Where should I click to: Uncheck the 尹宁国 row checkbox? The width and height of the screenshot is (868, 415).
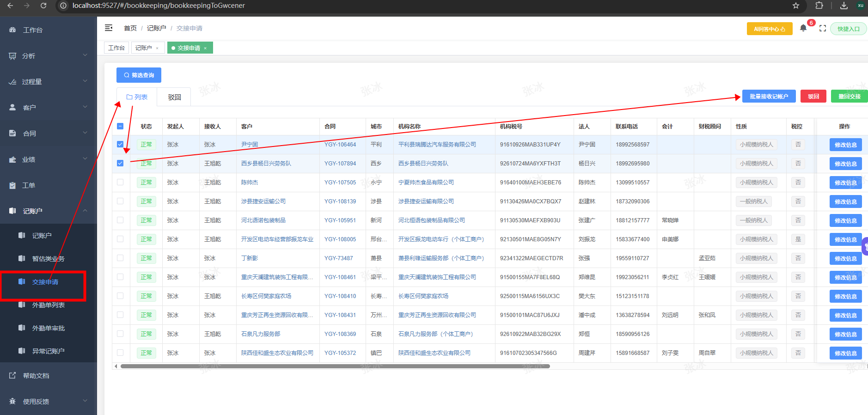pos(120,144)
